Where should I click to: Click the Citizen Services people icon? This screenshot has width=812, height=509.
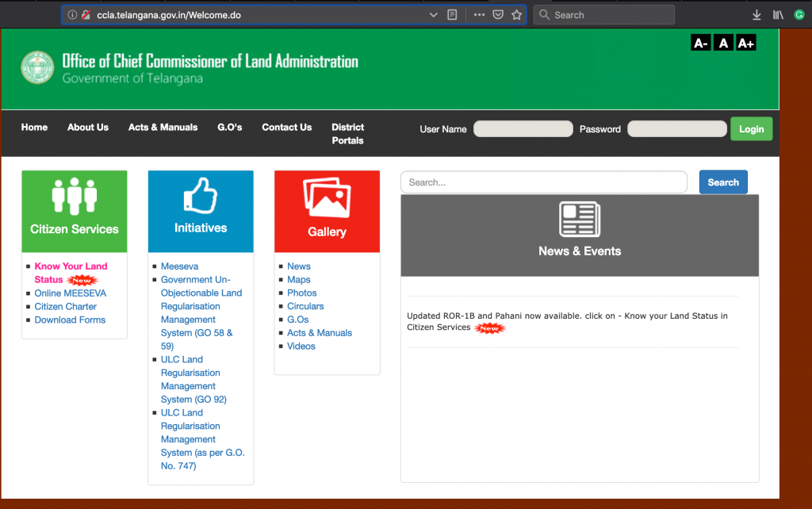click(75, 197)
